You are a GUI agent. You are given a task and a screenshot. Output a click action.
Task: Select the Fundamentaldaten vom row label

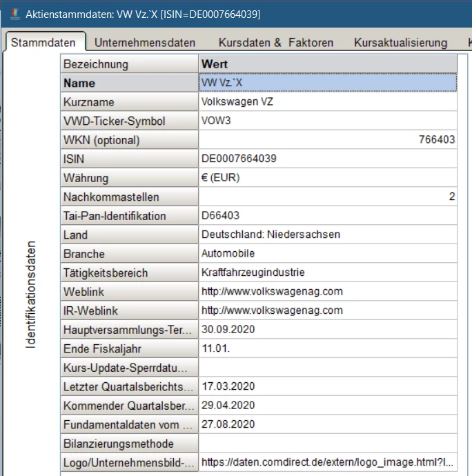pyautogui.click(x=130, y=424)
